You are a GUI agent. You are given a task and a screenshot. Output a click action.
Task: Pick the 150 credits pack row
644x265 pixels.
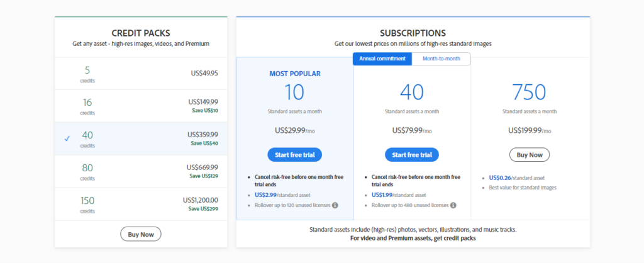(x=141, y=204)
